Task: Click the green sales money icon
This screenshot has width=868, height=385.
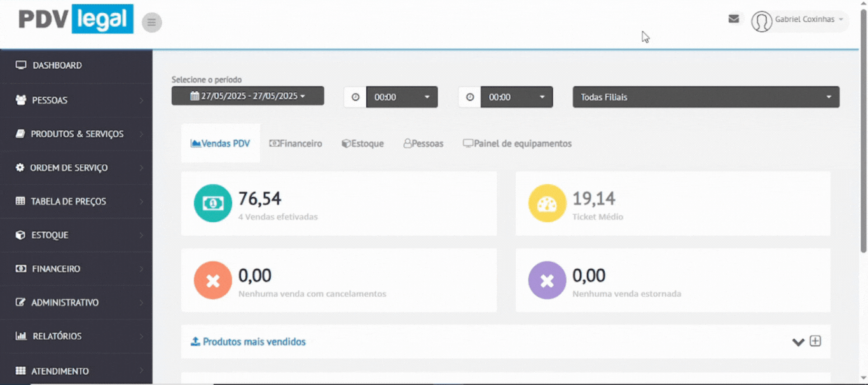Action: (x=212, y=203)
